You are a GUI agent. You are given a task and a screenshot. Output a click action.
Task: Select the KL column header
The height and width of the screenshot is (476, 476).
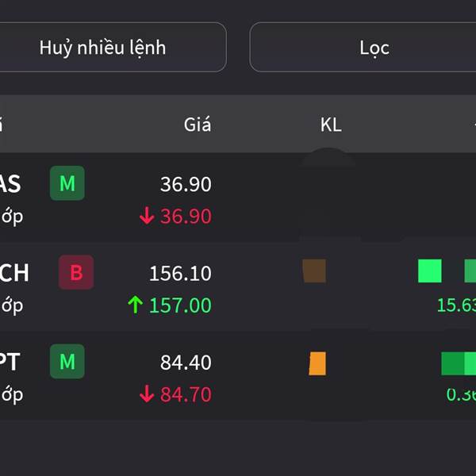[x=331, y=125]
